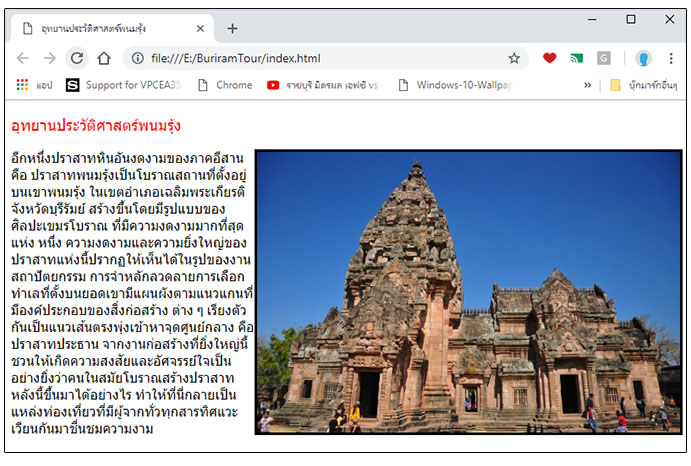Close the current browser tab
The image size is (691, 466).
[201, 28]
